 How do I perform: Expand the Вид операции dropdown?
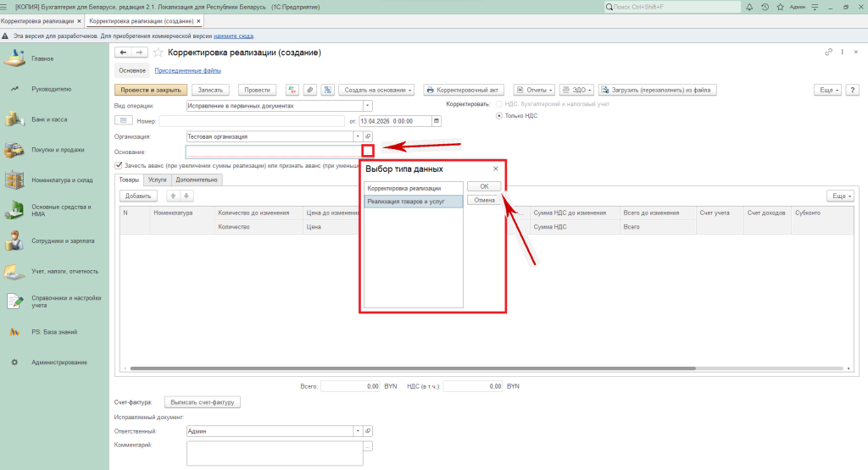pyautogui.click(x=368, y=106)
